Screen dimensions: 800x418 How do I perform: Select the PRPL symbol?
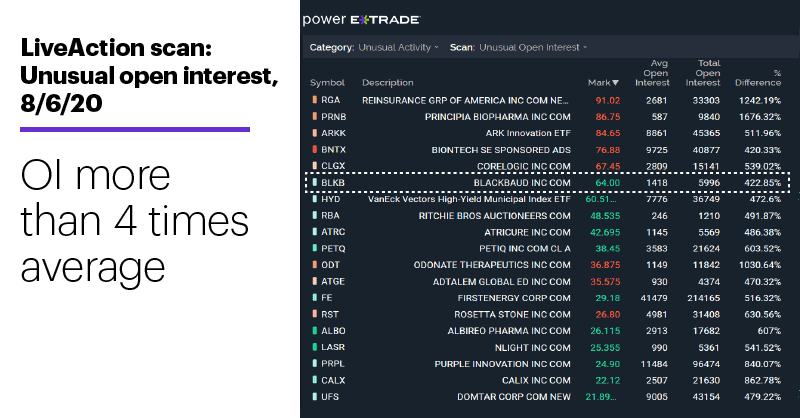(x=333, y=363)
